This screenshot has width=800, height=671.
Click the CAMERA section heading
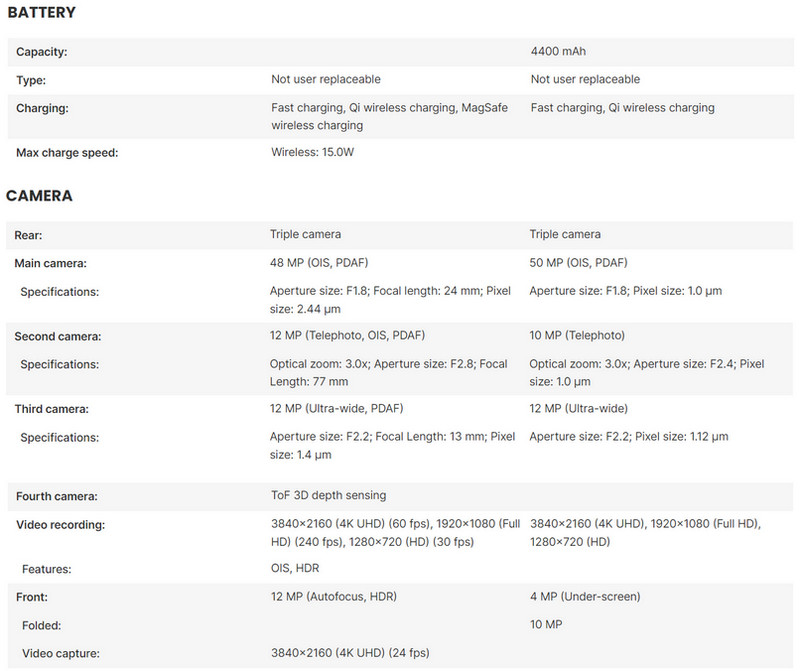pos(39,196)
